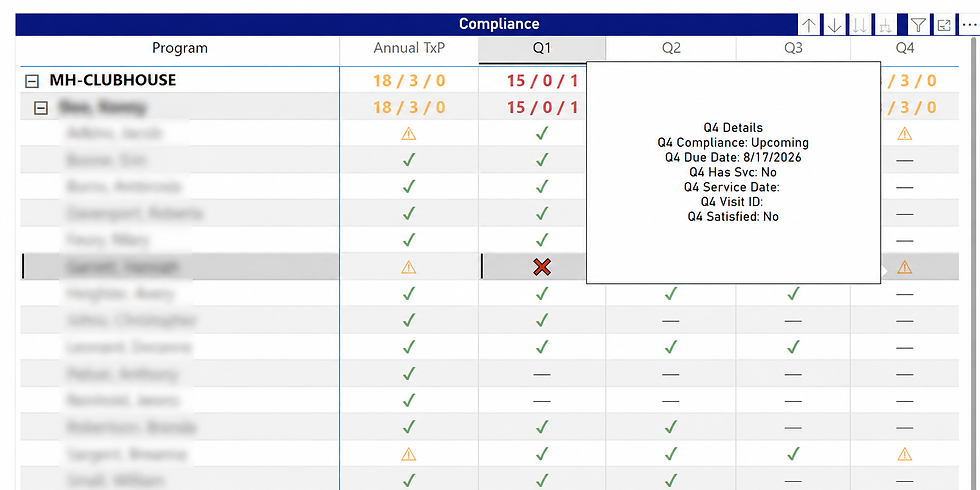This screenshot has height=490, width=980.
Task: Click 15 / 0 / 1 in nested staff row
Action: point(542,108)
